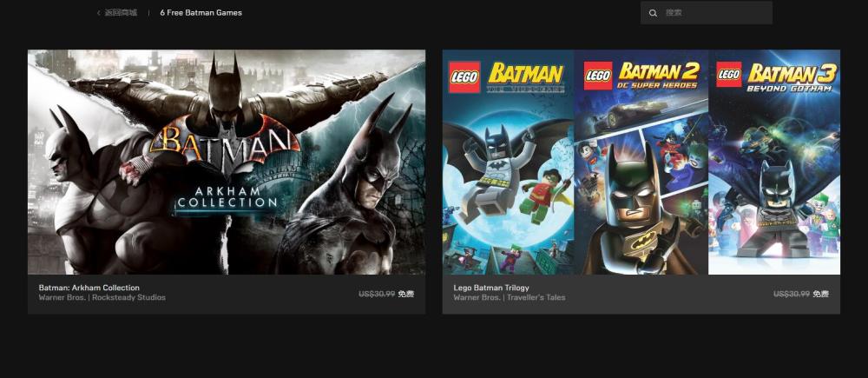Click the LEGO logo on Batman 3 cover

(x=729, y=74)
